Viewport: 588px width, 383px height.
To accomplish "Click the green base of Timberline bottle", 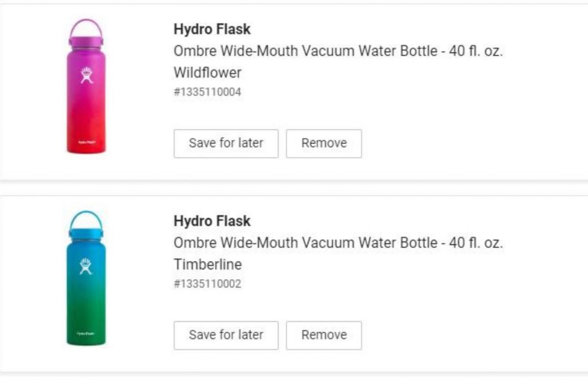I will coord(86,335).
